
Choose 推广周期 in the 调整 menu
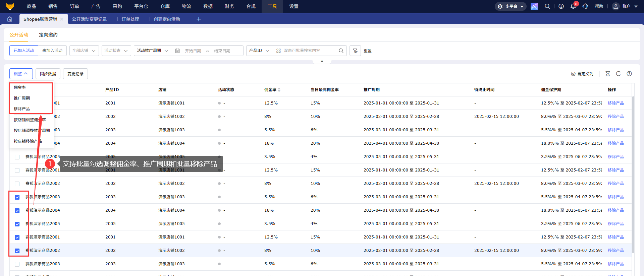22,98
